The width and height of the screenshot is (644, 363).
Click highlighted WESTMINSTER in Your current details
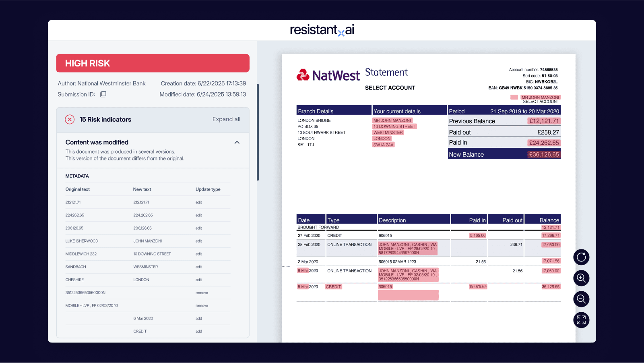click(388, 133)
